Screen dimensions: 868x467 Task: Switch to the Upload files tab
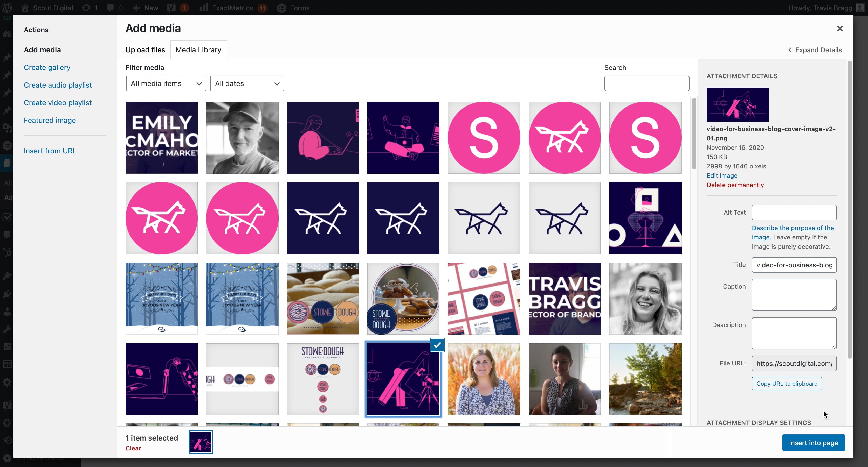click(145, 50)
